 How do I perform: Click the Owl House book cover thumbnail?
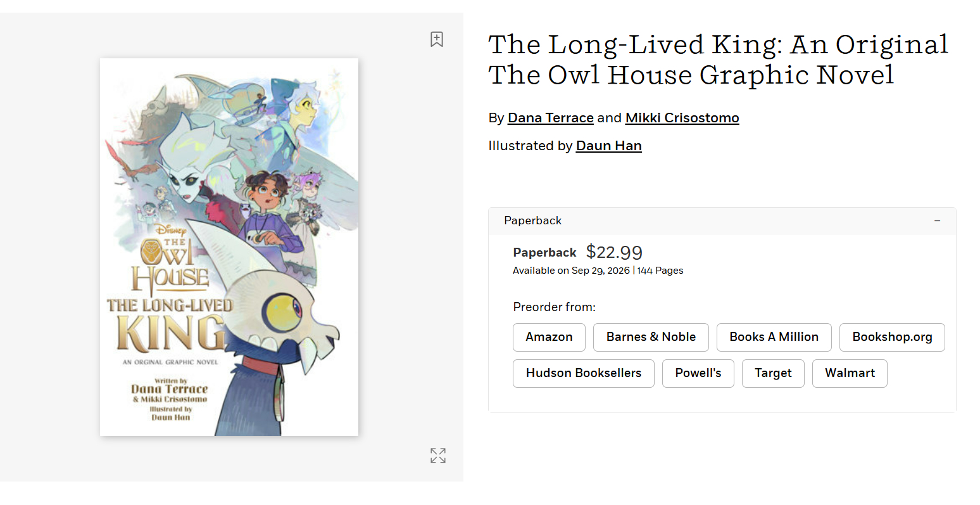[x=229, y=247]
